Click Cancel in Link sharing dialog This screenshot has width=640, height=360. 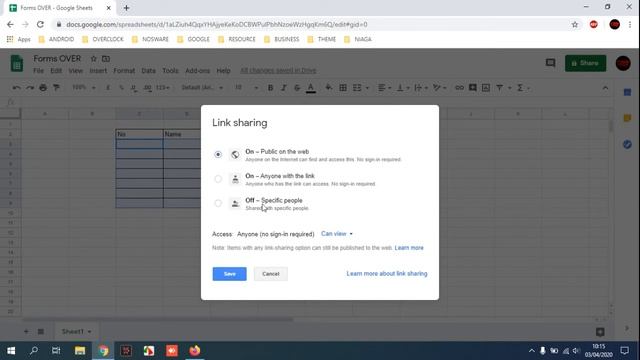click(x=271, y=274)
